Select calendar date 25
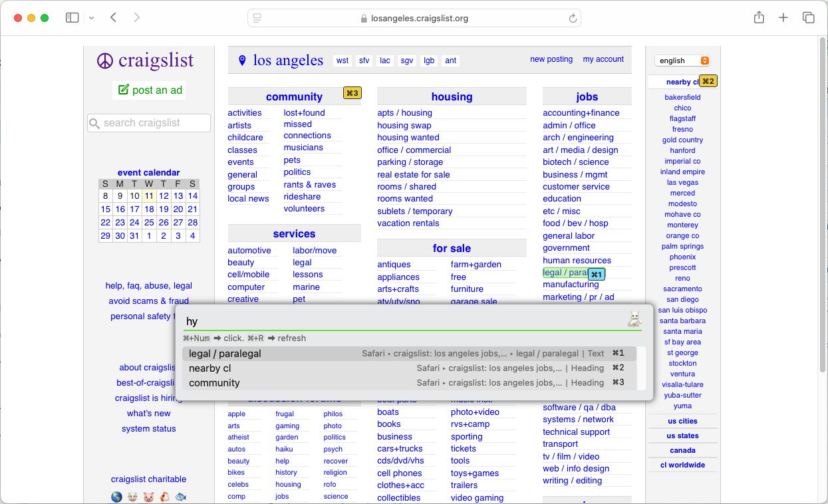 pos(149,222)
